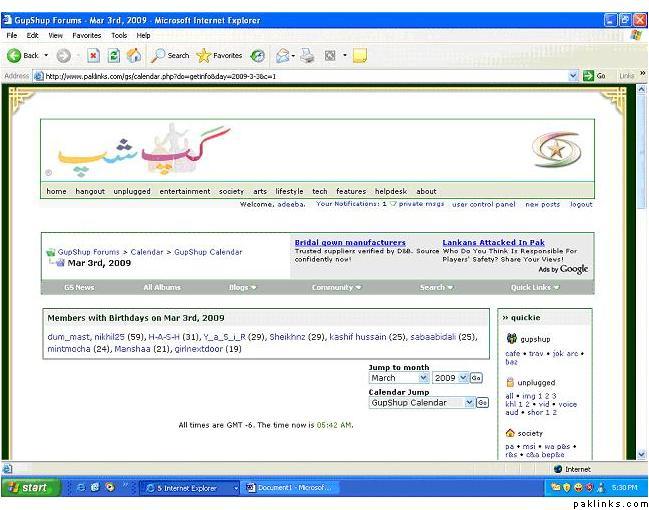Click the Stop loading icon
Screen dimensions: 649x510
coord(93,55)
